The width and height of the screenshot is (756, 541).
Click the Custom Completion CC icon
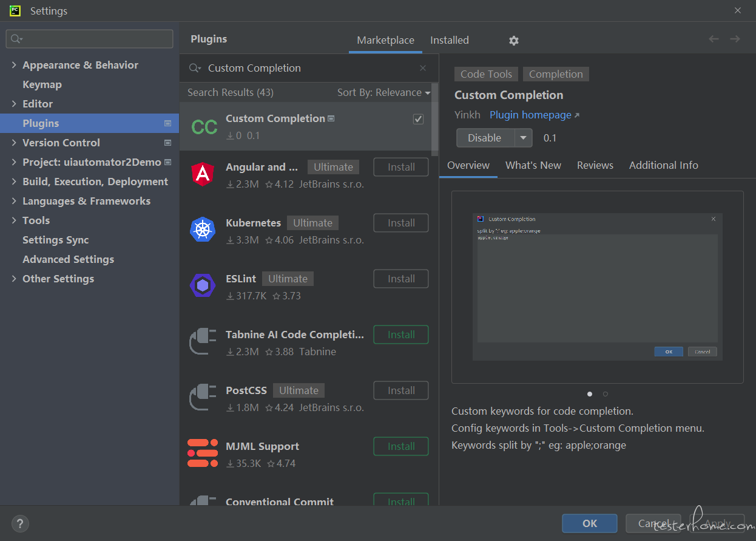click(x=204, y=126)
